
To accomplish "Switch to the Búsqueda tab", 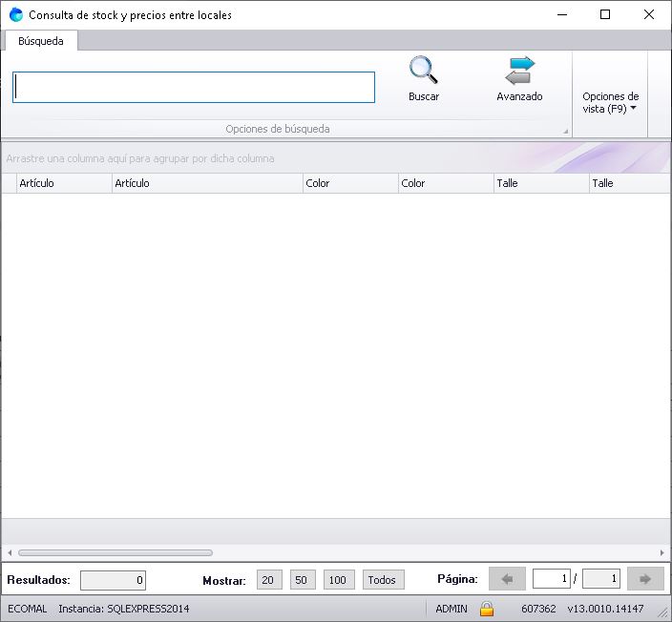I will click(x=41, y=41).
